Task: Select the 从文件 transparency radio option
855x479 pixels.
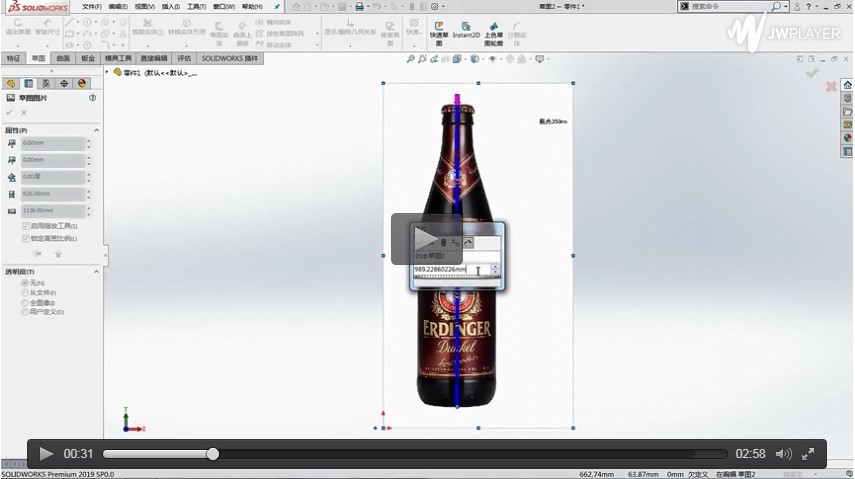Action: 25,292
